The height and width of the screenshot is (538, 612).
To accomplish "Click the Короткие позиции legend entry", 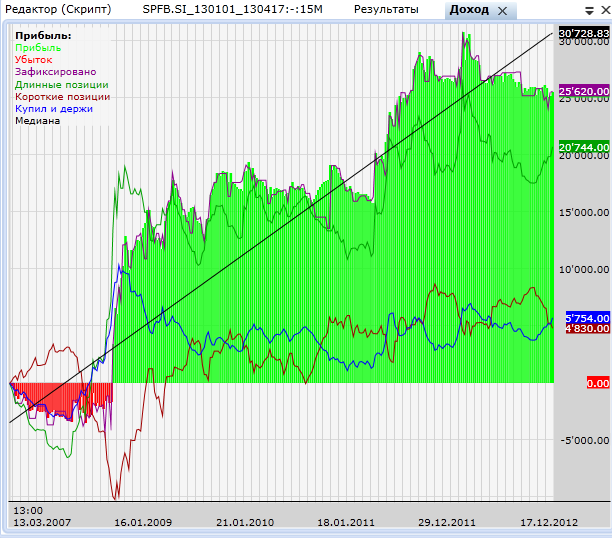I will [62, 96].
